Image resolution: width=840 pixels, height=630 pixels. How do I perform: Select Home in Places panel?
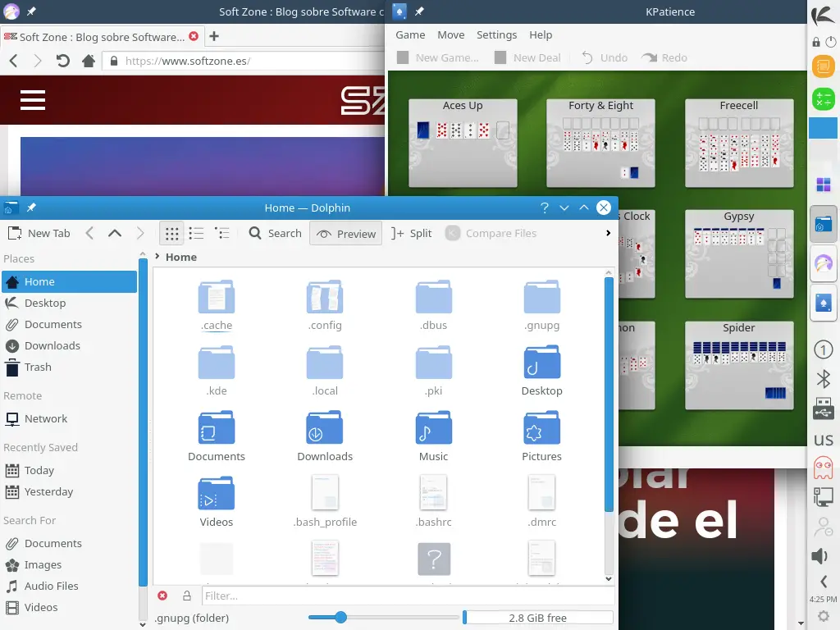click(69, 282)
